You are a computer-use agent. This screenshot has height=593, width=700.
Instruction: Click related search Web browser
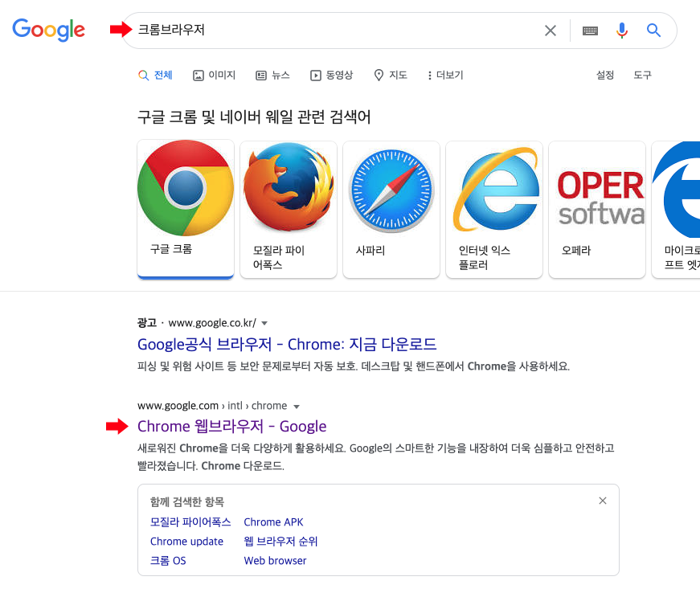click(x=275, y=560)
